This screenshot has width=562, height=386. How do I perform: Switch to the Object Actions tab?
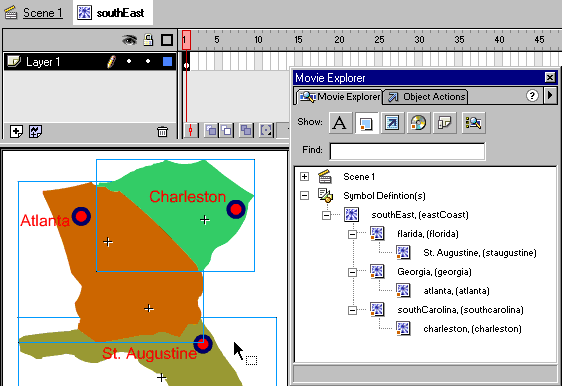click(x=426, y=97)
